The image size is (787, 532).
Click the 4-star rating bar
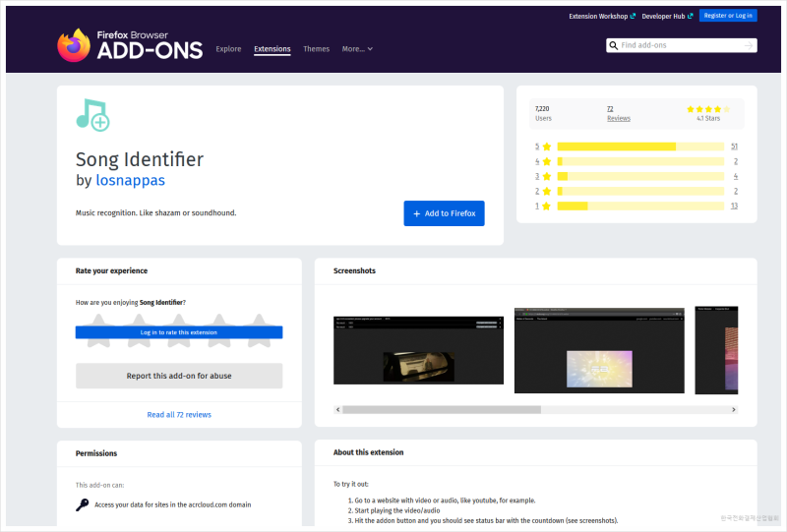coord(640,161)
